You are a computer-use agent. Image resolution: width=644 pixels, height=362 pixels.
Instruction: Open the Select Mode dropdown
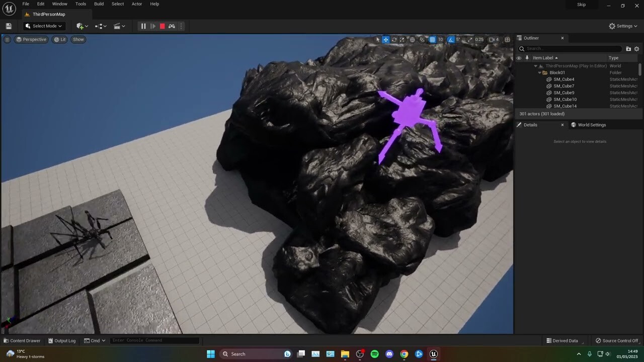tap(43, 26)
